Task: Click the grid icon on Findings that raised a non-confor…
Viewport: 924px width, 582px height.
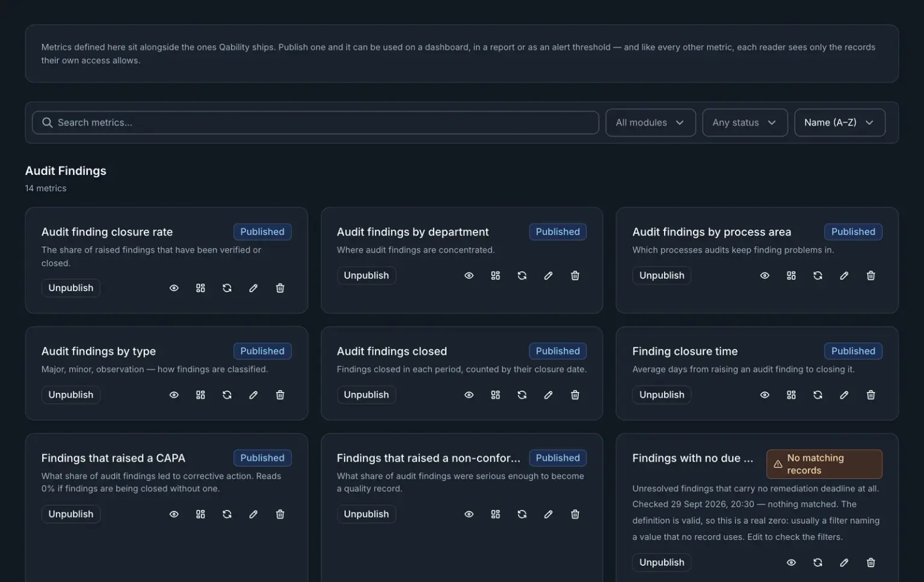Action: 496,514
